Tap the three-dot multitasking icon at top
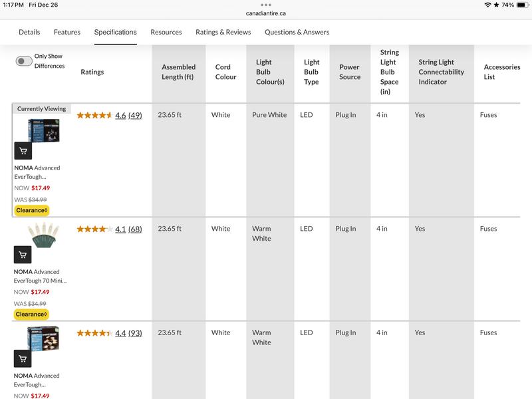 pos(266,5)
